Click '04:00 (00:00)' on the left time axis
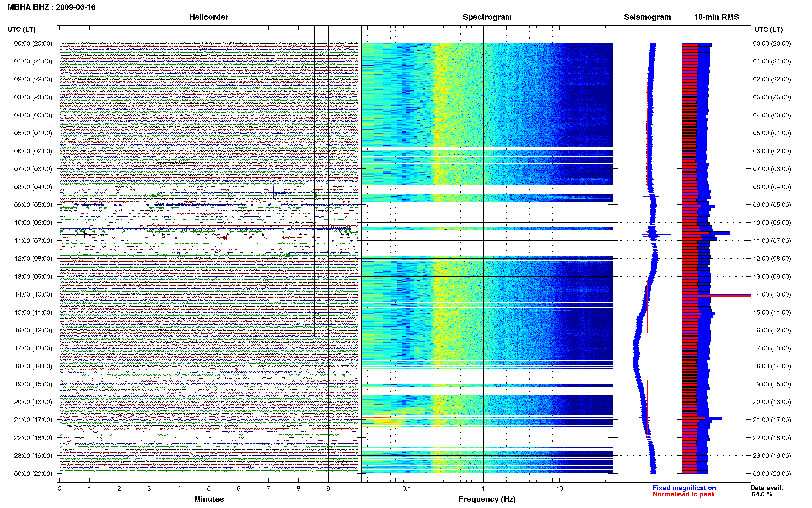812x508 pixels. pos(33,115)
